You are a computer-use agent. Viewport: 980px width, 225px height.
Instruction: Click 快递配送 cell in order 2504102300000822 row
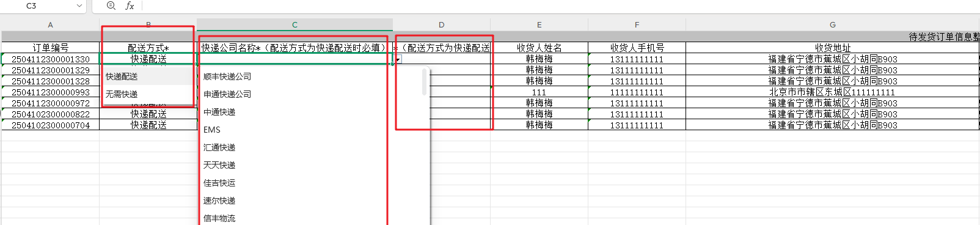coord(148,114)
